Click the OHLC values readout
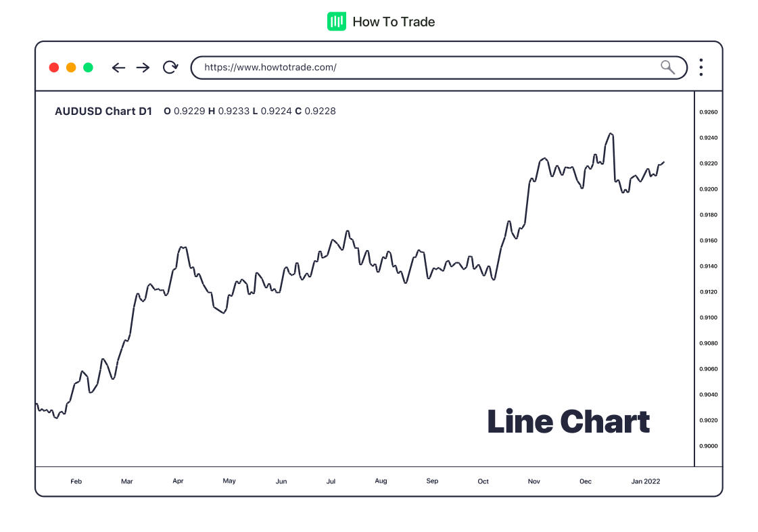Viewport: 758px width, 532px height. click(250, 111)
